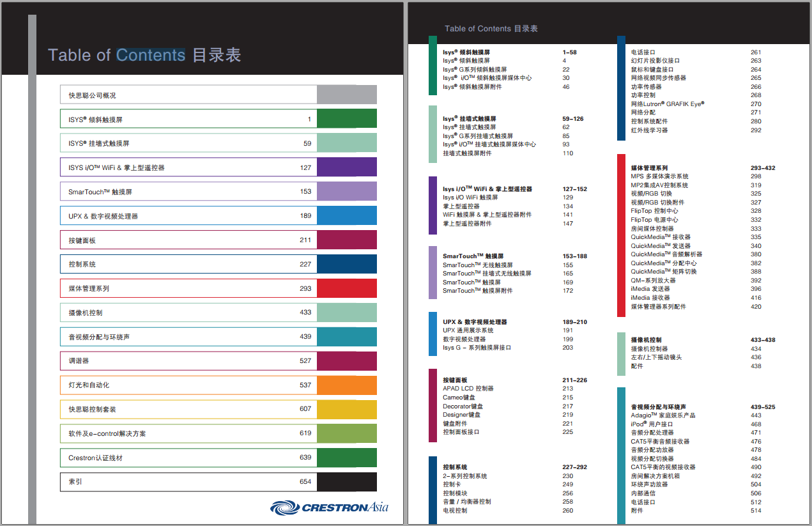Click the black swatch beside 索引
The image size is (812, 526).
[x=346, y=482]
